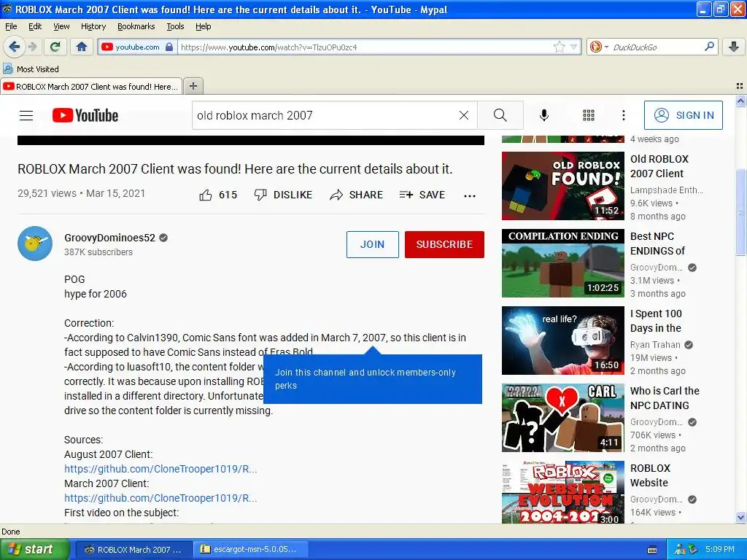Open the video more actions ellipsis
This screenshot has width=747, height=560.
(470, 195)
